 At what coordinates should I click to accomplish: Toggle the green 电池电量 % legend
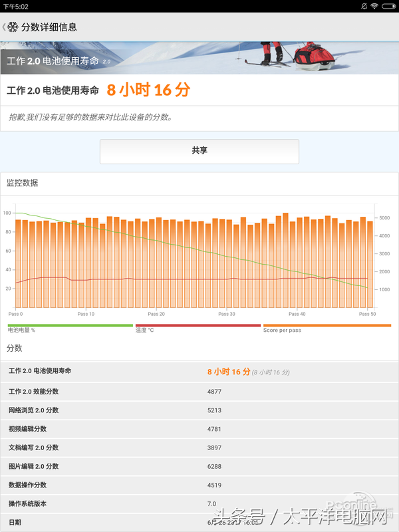point(70,328)
